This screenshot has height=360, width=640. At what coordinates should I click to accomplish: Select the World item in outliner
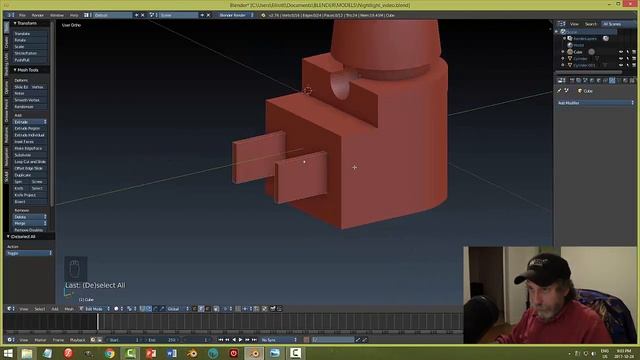point(579,45)
